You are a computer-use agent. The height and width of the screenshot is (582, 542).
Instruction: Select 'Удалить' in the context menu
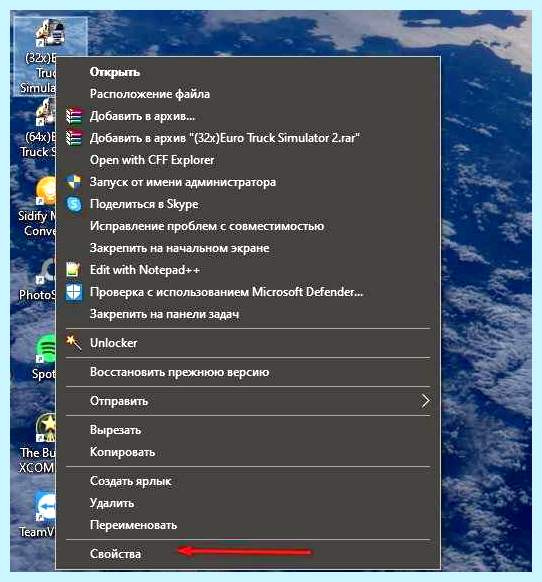pyautogui.click(x=112, y=503)
